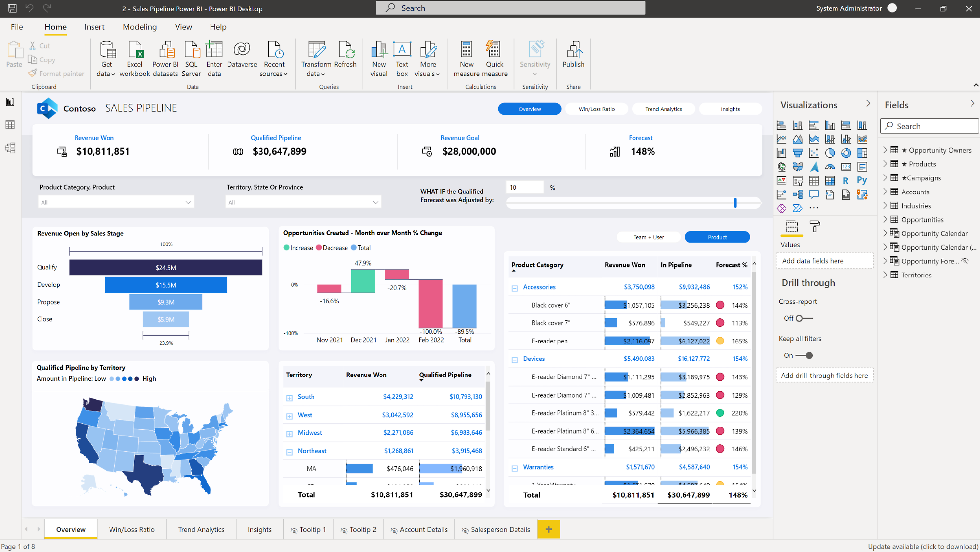This screenshot has height=552, width=980.
Task: Click the Insights navigation button
Action: [728, 109]
